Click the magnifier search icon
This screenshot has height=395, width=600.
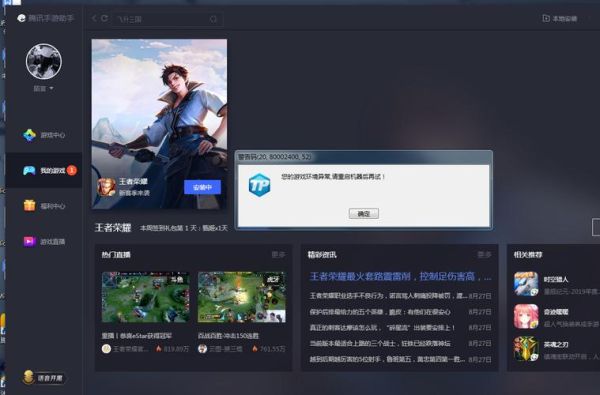click(213, 19)
